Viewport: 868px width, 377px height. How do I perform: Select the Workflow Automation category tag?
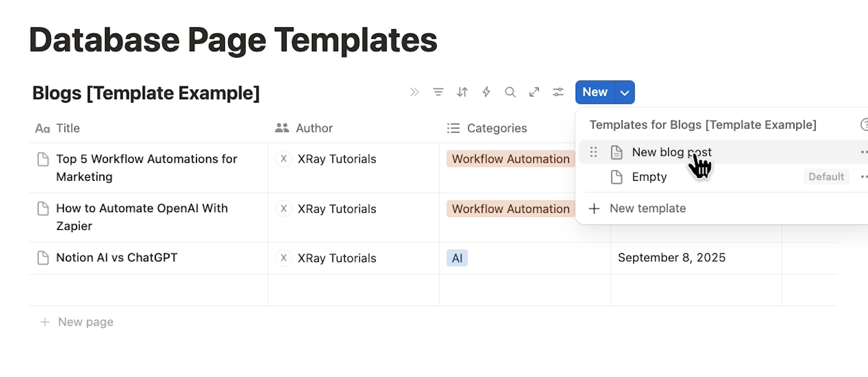pos(510,159)
